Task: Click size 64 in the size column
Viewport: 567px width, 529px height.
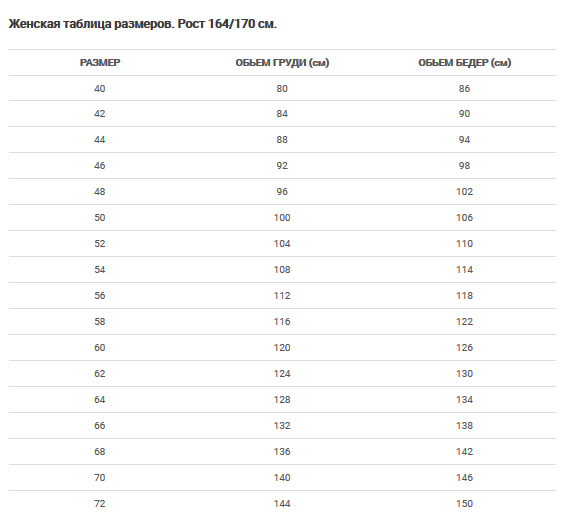Action: (100, 400)
